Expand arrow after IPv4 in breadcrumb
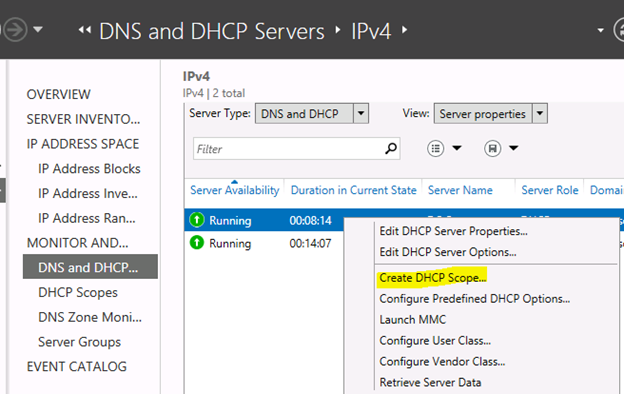The height and width of the screenshot is (394, 624). point(404,30)
